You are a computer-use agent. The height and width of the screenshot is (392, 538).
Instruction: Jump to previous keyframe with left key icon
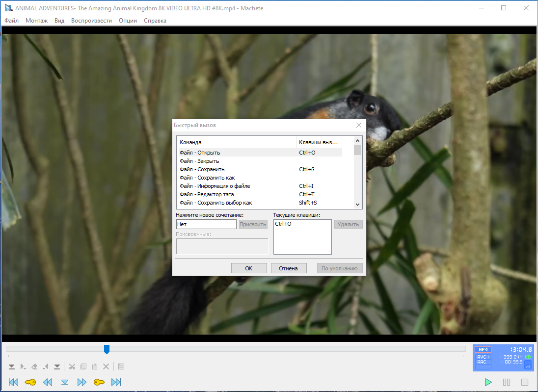[x=30, y=382]
